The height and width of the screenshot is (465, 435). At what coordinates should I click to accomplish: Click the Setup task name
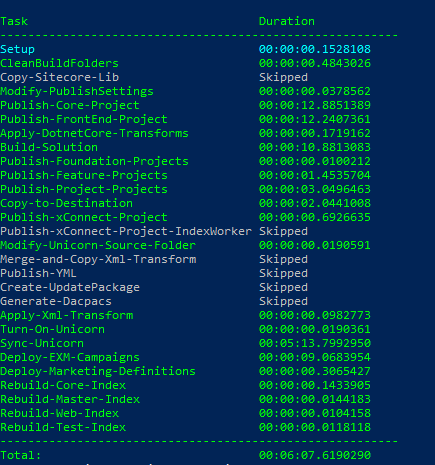(x=17, y=49)
